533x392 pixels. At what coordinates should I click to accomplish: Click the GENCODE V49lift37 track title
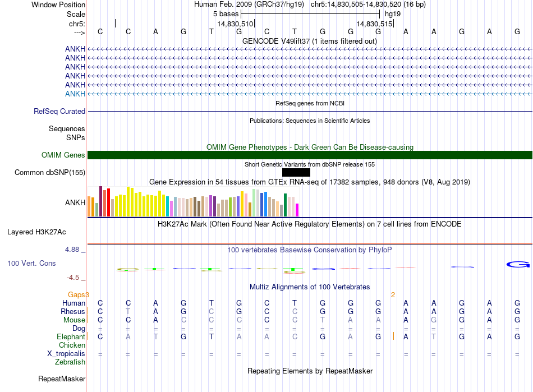point(310,41)
